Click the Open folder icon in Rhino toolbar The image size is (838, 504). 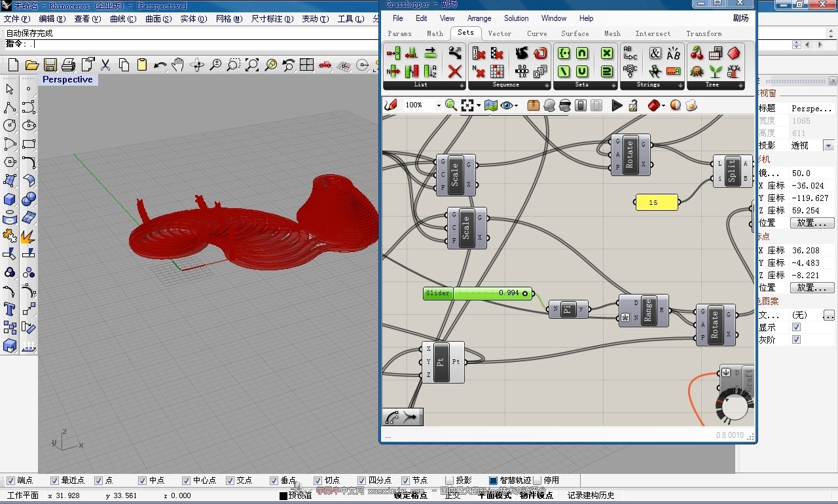pos(31,65)
